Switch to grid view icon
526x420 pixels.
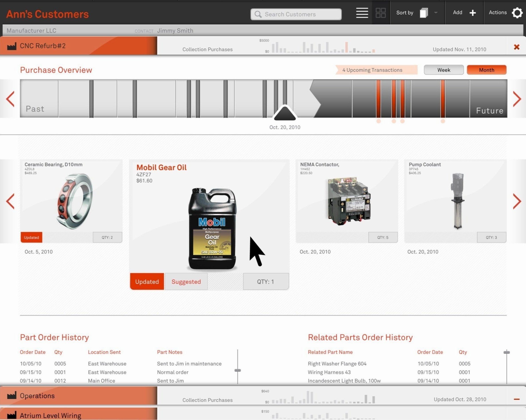pos(380,13)
